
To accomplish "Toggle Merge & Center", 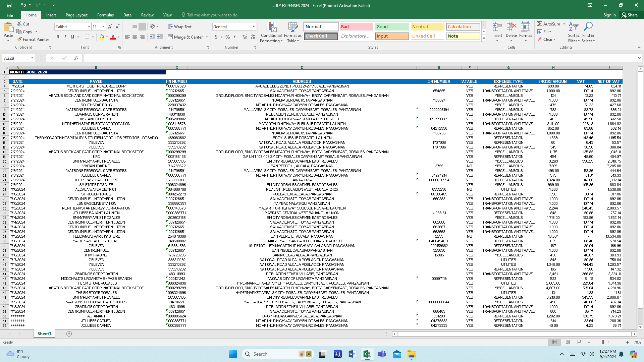I will coord(185,37).
